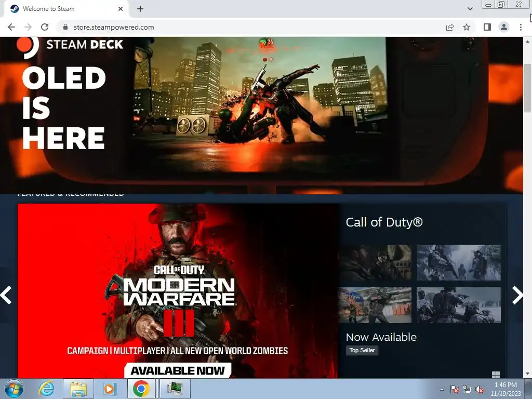This screenshot has height=399, width=532.
Task: Open a new tab with plus button
Action: click(x=140, y=9)
